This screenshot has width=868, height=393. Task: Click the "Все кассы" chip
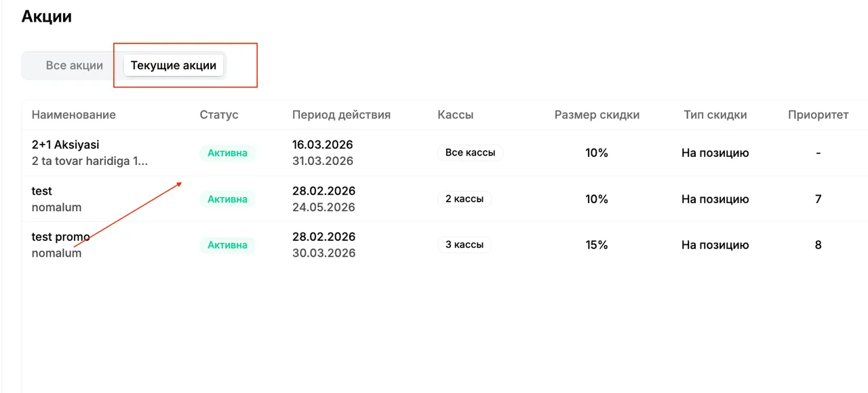click(x=471, y=153)
